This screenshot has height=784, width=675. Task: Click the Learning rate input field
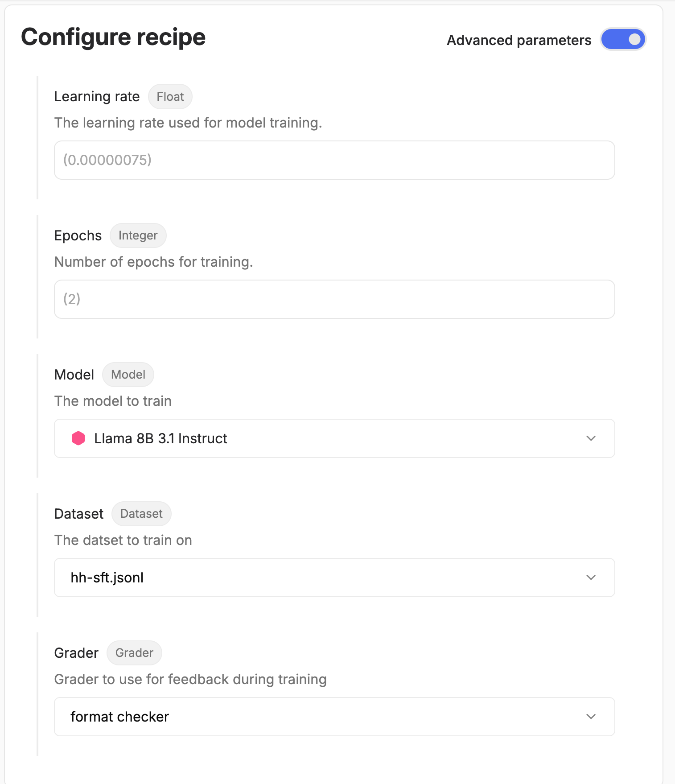[x=334, y=160]
